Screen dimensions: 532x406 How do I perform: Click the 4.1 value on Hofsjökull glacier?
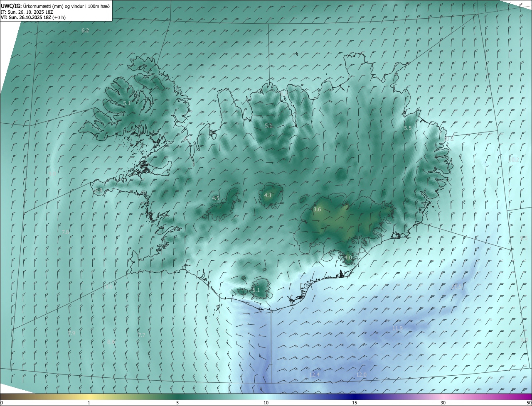(268, 195)
